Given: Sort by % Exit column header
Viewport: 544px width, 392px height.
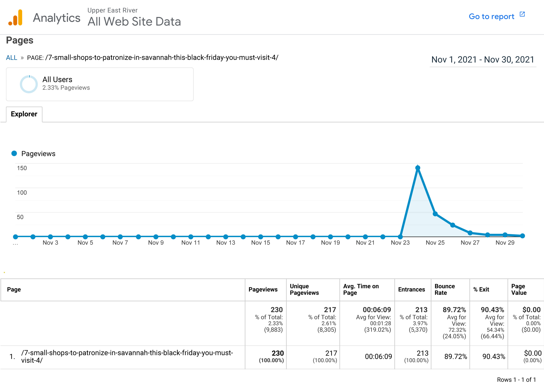Looking at the screenshot, I should [481, 289].
